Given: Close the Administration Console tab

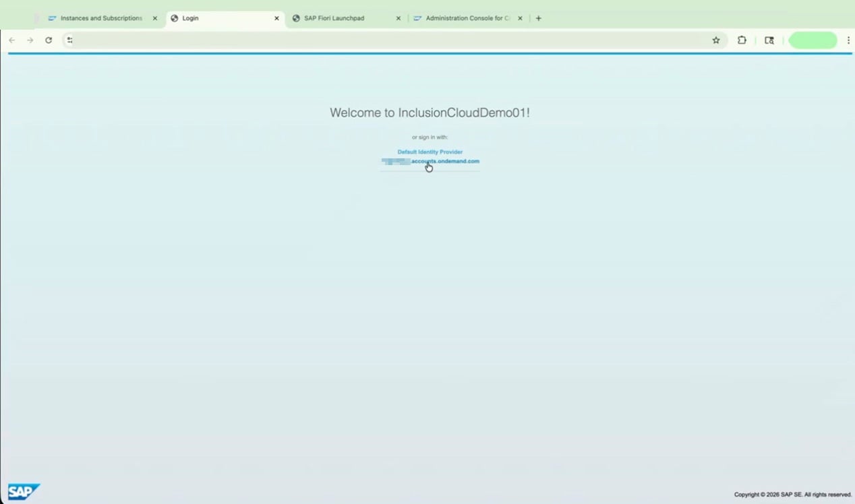Looking at the screenshot, I should 520,18.
